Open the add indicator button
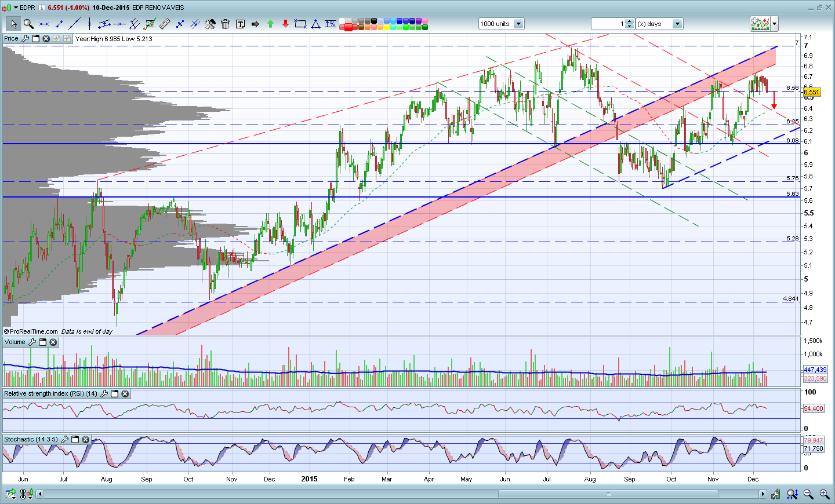This screenshot has height=504, width=835. 760,24
